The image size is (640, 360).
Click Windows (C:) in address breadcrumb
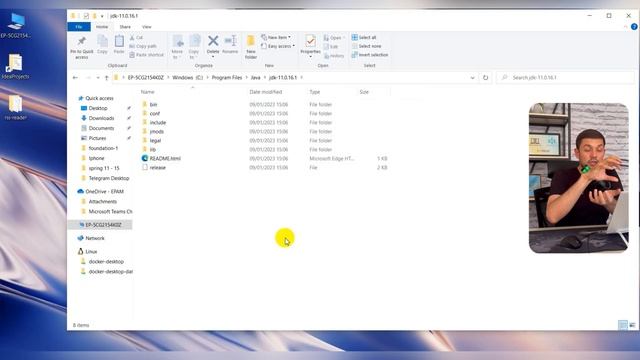click(187, 78)
